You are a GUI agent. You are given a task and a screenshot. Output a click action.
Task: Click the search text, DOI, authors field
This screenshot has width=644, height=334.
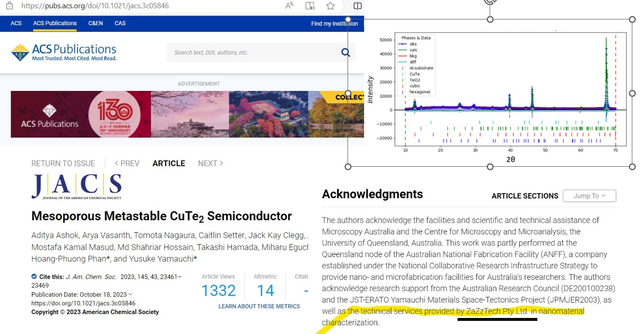coord(253,53)
